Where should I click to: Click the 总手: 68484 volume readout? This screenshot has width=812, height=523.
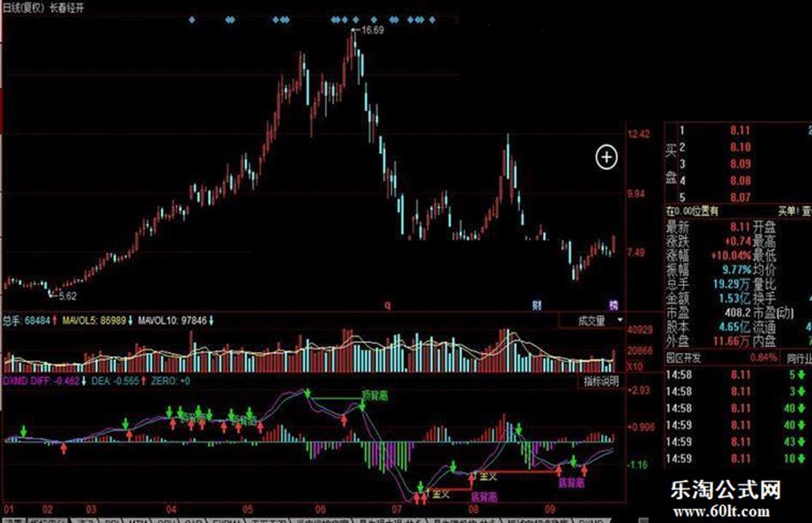pyautogui.click(x=26, y=321)
